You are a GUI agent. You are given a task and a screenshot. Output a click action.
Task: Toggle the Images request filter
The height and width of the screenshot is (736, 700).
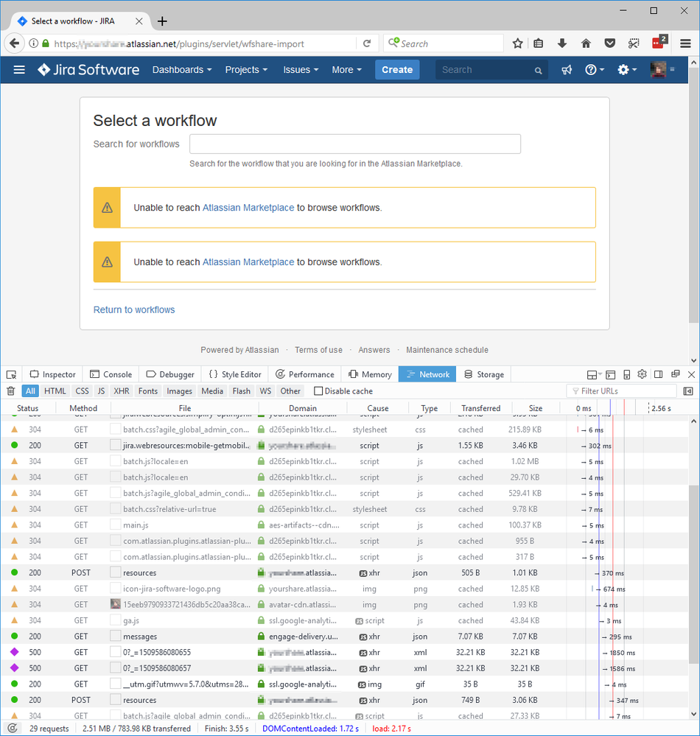(179, 391)
